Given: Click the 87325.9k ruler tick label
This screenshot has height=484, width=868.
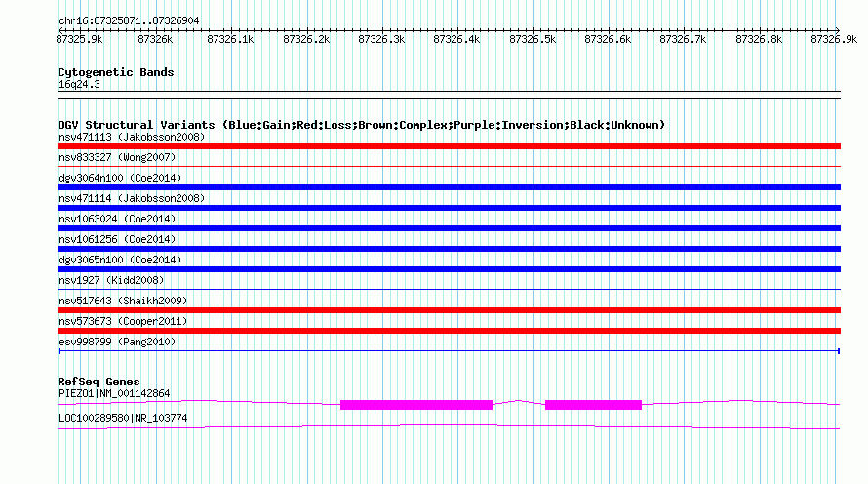Looking at the screenshot, I should click(x=80, y=40).
